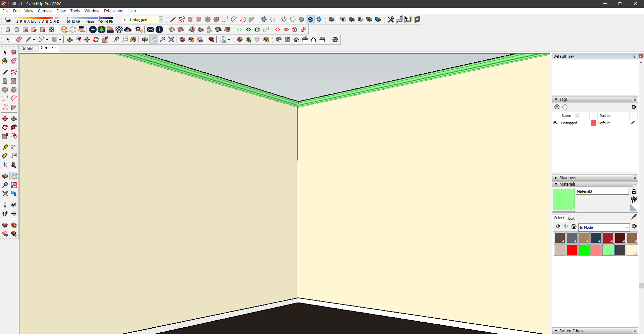The image size is (644, 334).
Task: Go to In Model home materials button
Action: [x=574, y=226]
